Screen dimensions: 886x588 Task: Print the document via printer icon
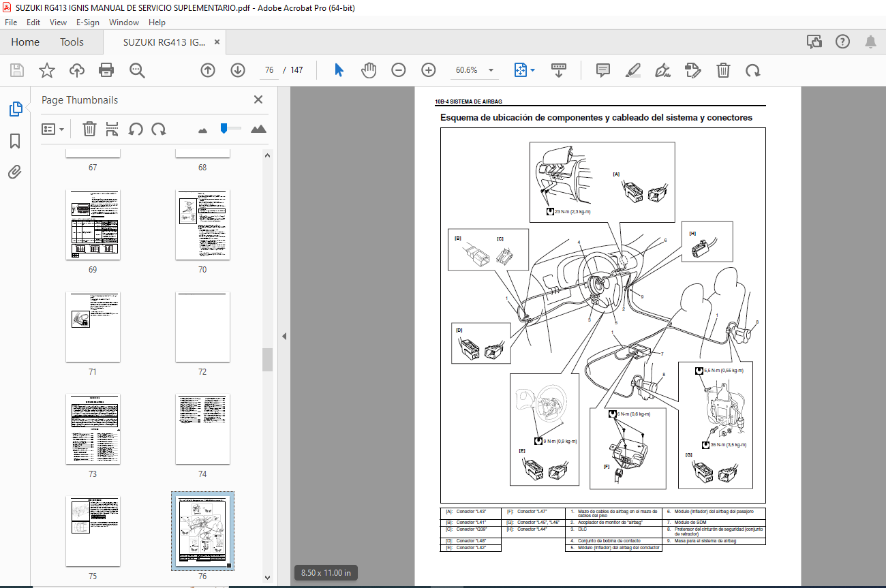point(106,70)
